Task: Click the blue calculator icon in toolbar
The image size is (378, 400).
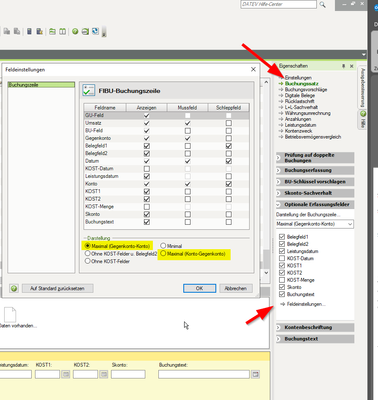Action: [29, 31]
